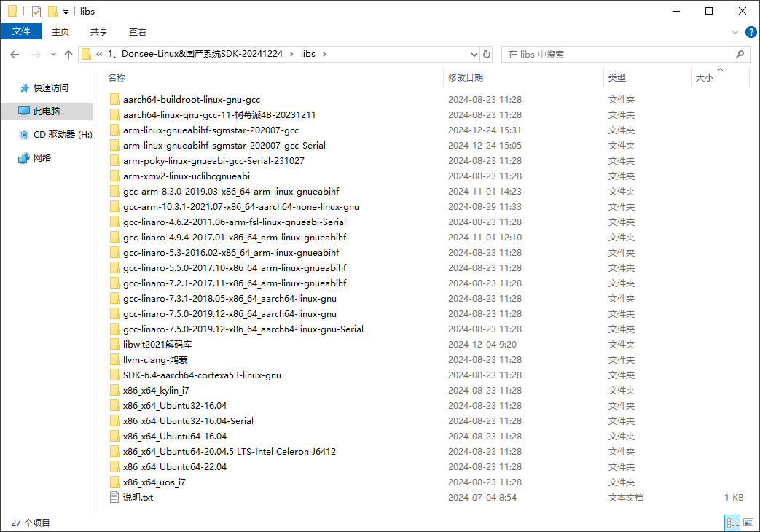
Task: Click the refresh button in address bar
Action: [487, 55]
